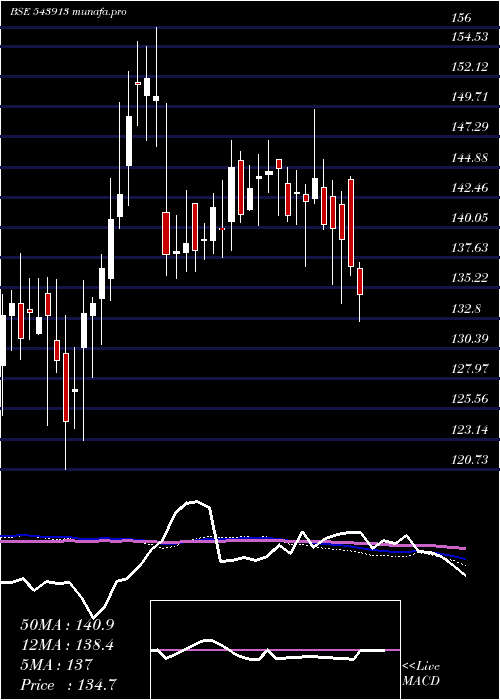Click the 50MA : 140.9 readout
Viewport: 500px width, 700px height.
67,625
